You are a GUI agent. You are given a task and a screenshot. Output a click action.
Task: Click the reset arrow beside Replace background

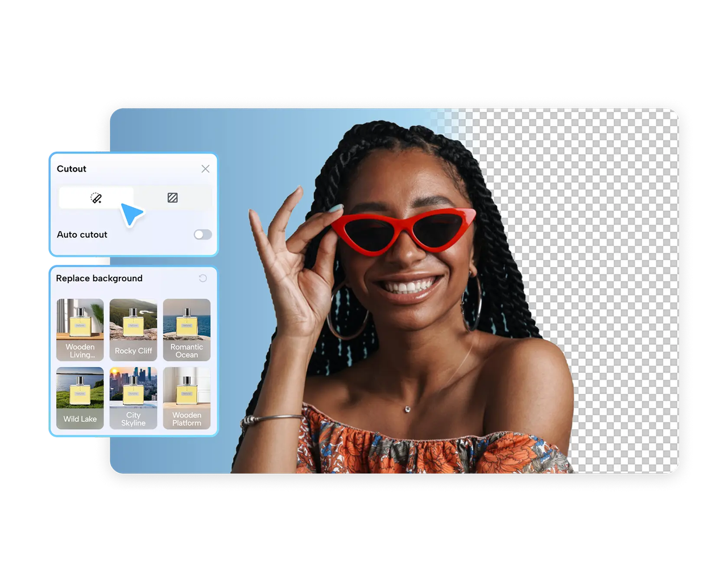[202, 278]
